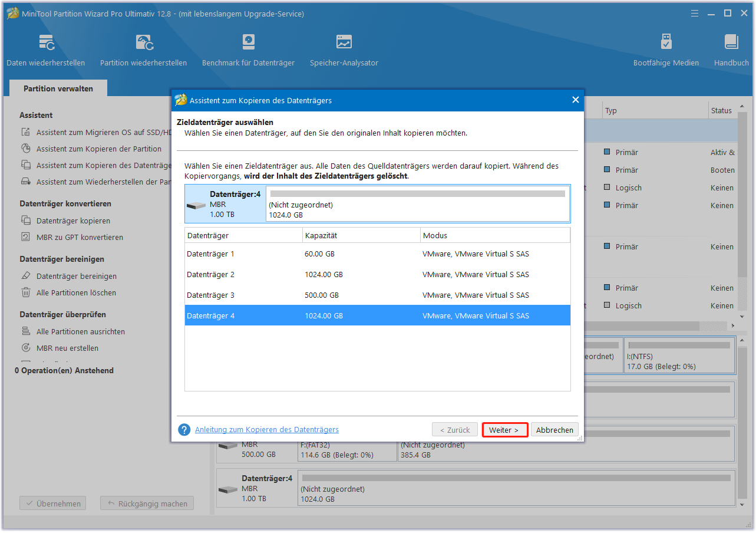Click Datenträger überprüfen section heading

(x=62, y=314)
